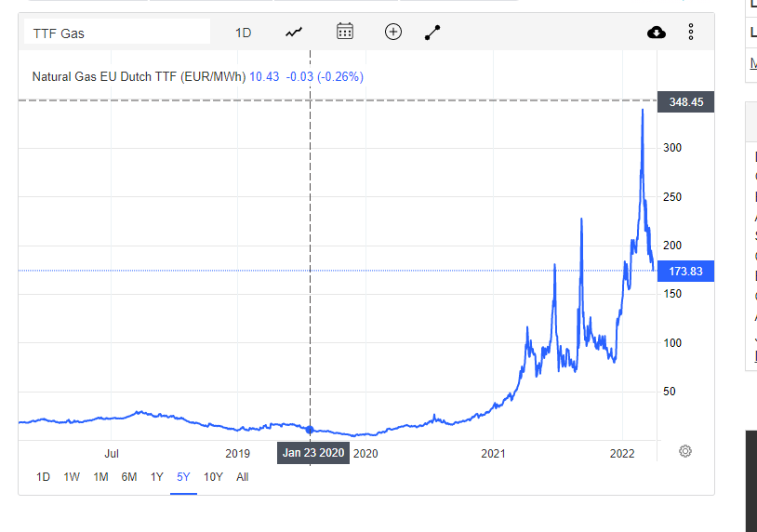The image size is (757, 532).
Task: Select the 1Y time range
Action: tap(157, 477)
